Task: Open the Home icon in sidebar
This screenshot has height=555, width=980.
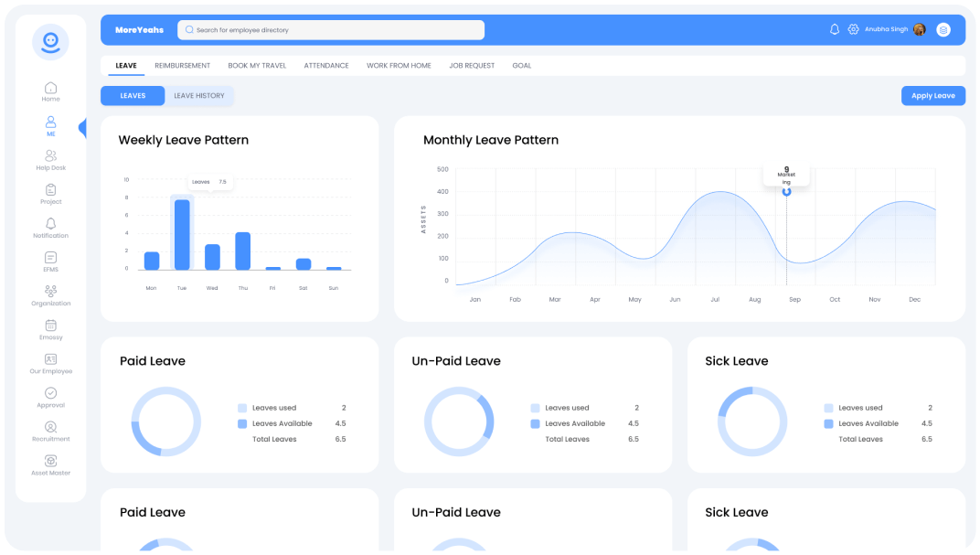Action: pyautogui.click(x=50, y=88)
